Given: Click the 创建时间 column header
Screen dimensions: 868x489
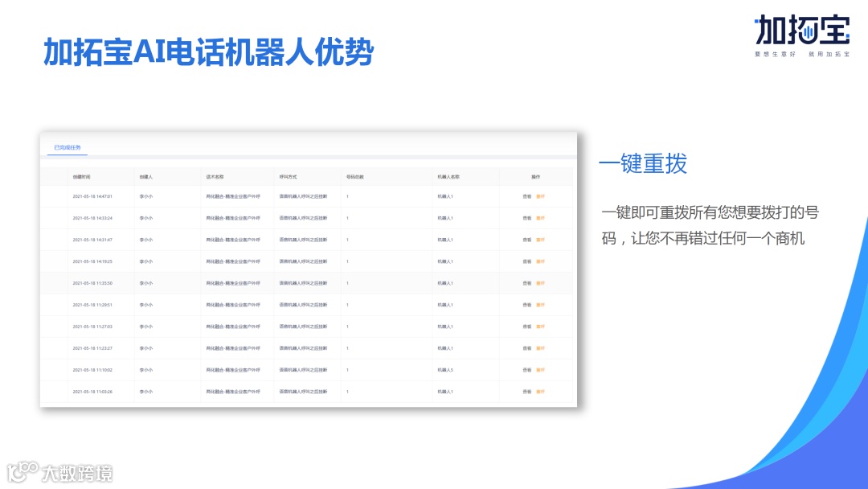Looking at the screenshot, I should 81,177.
